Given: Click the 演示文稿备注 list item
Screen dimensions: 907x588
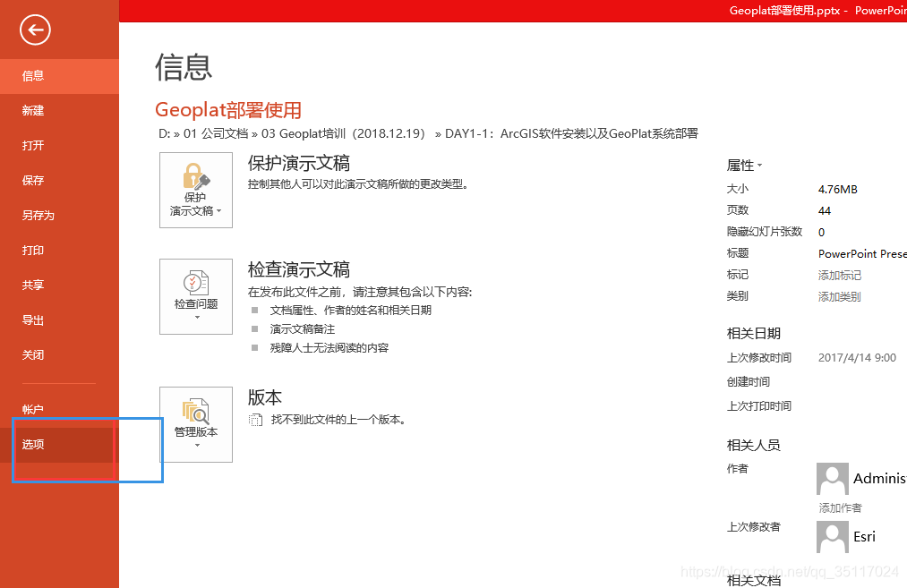Looking at the screenshot, I should pos(303,329).
